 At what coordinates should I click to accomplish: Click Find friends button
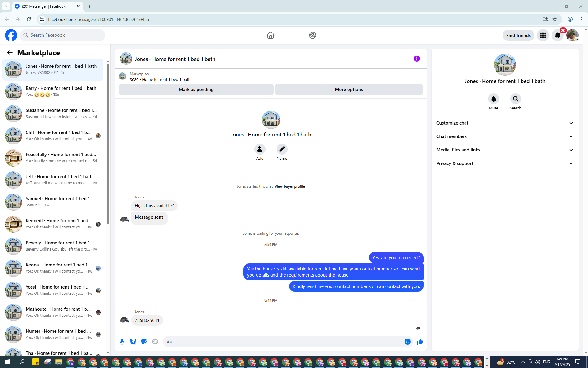[x=518, y=35]
